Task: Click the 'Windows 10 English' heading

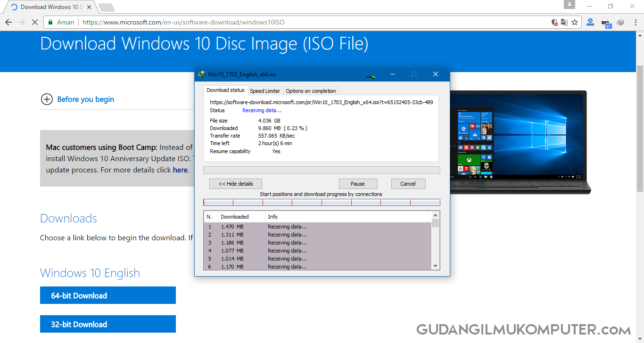Action: click(x=90, y=273)
